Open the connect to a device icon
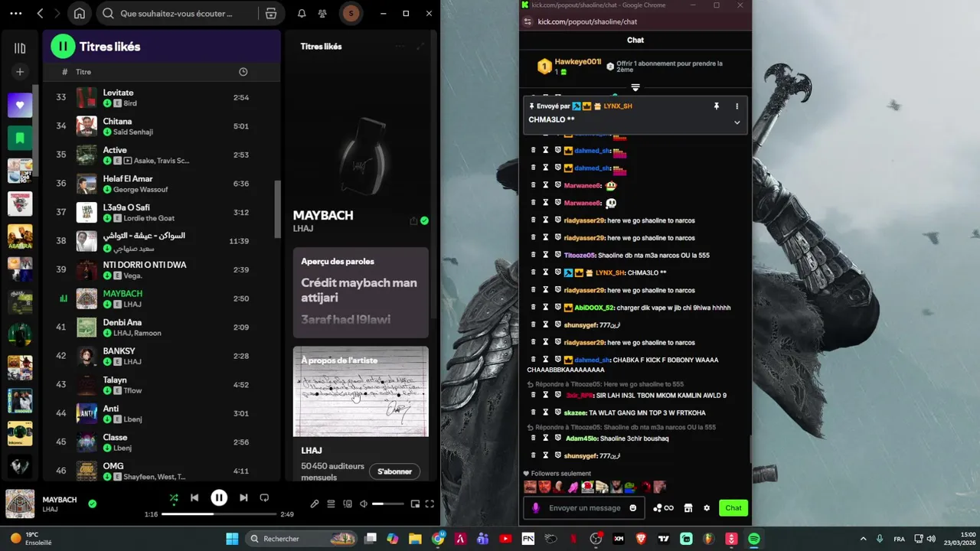980x551 pixels. pos(348,504)
